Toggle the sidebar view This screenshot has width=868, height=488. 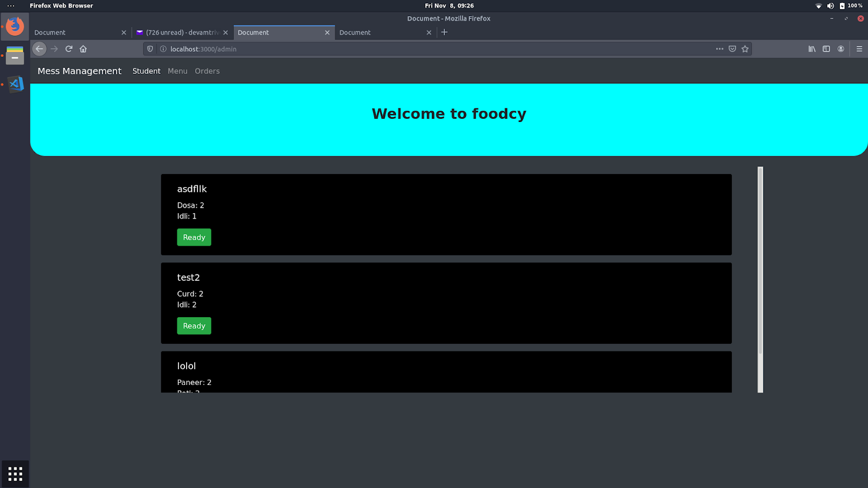click(826, 49)
